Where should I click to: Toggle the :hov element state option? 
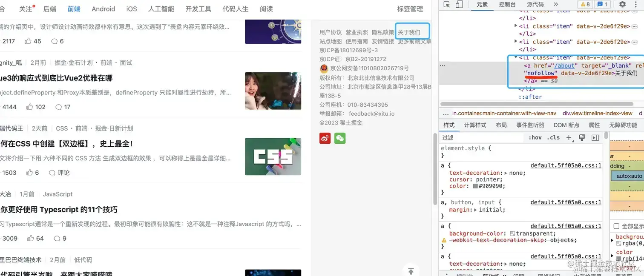pos(535,137)
